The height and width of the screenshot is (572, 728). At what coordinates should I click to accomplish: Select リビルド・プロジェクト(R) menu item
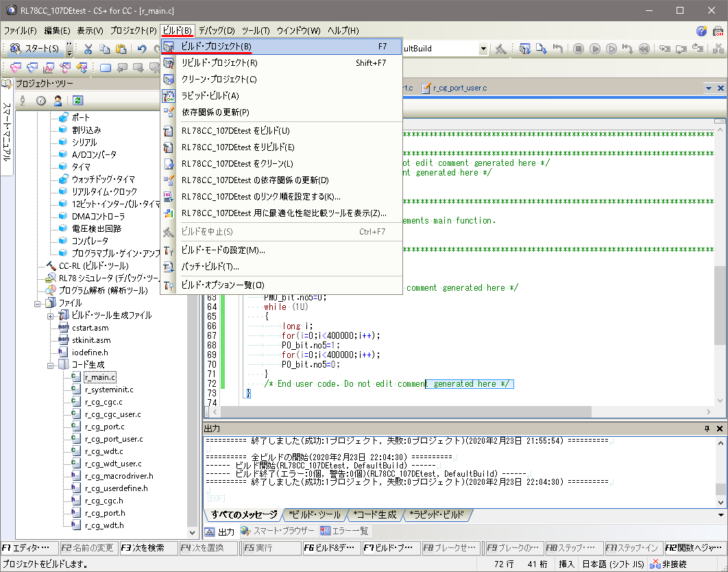tap(219, 63)
